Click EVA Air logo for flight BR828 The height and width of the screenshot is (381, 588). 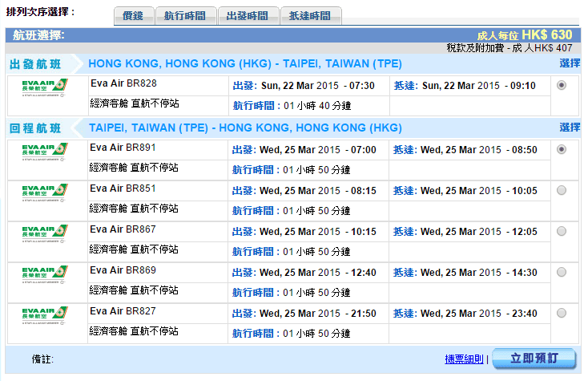click(x=45, y=87)
